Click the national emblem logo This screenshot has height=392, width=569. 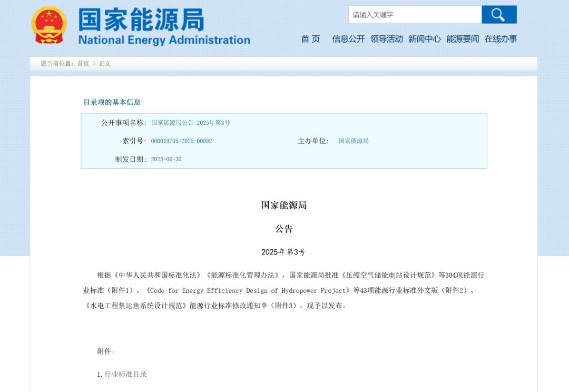tap(49, 25)
